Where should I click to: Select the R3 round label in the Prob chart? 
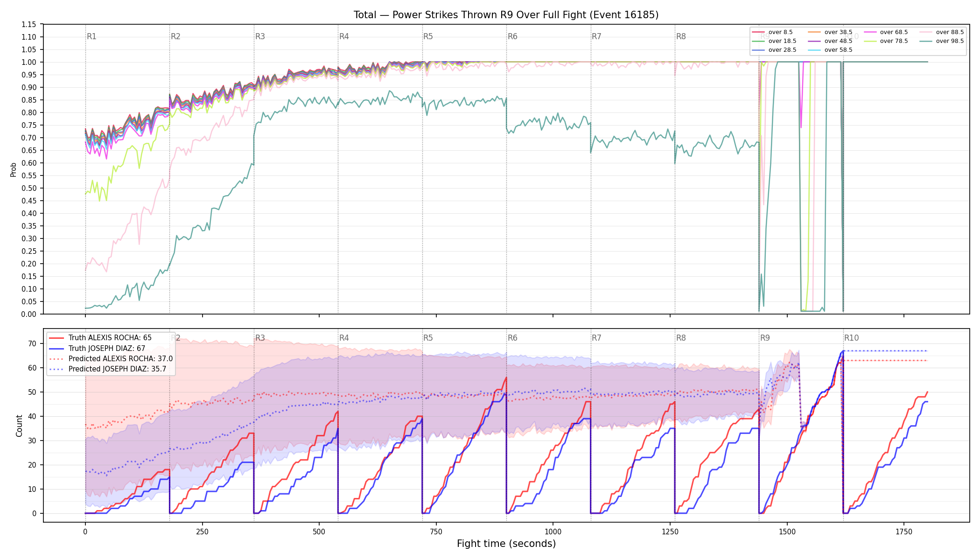[260, 36]
